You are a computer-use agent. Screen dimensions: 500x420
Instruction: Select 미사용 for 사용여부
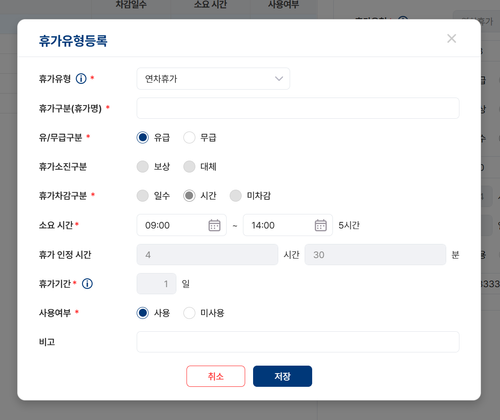pos(189,313)
